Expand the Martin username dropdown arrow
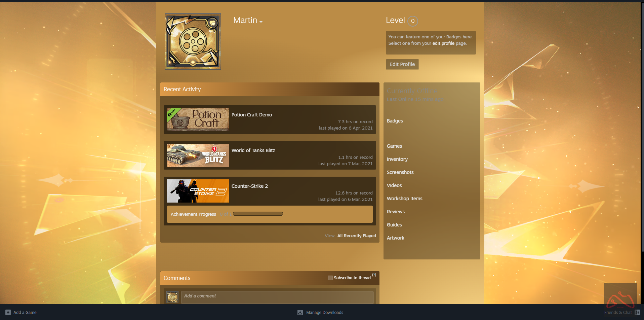The width and height of the screenshot is (644, 320). pyautogui.click(x=261, y=22)
